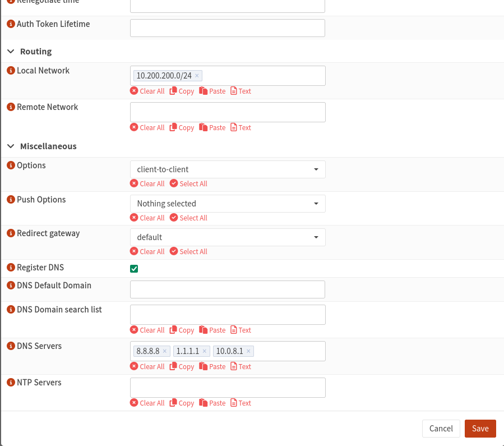Paste into the DNS Domain search list
The width and height of the screenshot is (504, 446).
pyautogui.click(x=212, y=330)
